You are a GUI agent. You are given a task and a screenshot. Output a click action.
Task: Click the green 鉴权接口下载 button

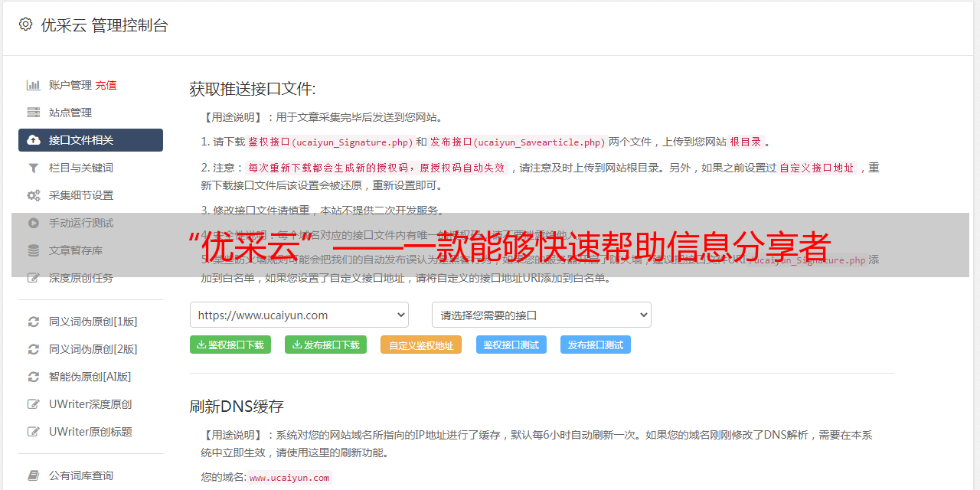click(230, 345)
